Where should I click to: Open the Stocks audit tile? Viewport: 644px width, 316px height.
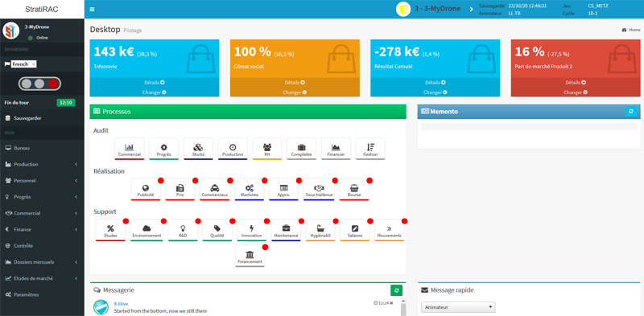(198, 149)
